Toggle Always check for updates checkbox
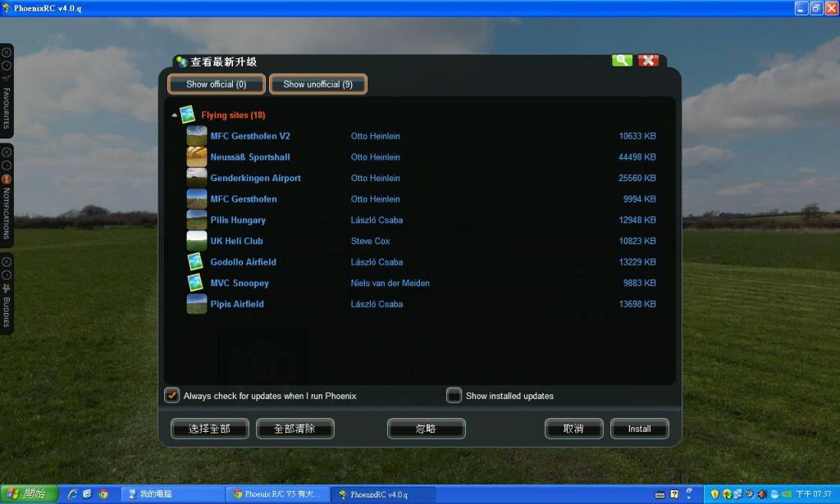840x504 pixels. pyautogui.click(x=172, y=395)
